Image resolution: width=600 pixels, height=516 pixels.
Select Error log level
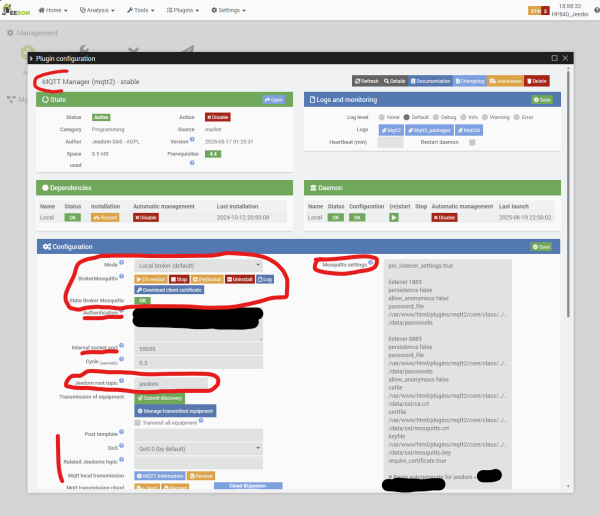tap(517, 117)
